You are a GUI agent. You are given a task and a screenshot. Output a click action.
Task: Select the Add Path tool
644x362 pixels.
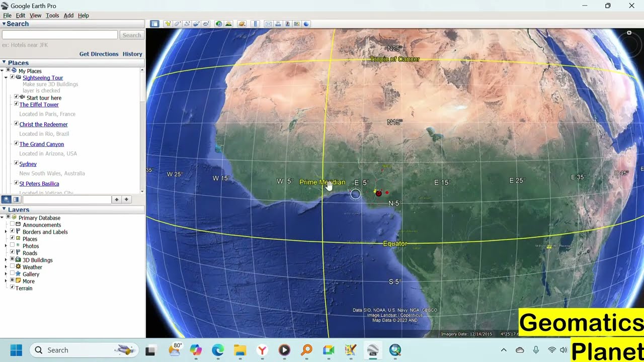187,24
